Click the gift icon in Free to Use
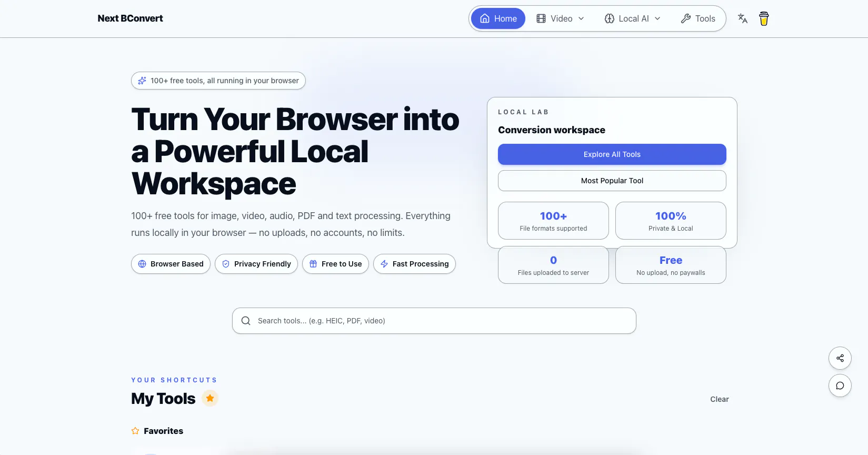 click(x=313, y=264)
